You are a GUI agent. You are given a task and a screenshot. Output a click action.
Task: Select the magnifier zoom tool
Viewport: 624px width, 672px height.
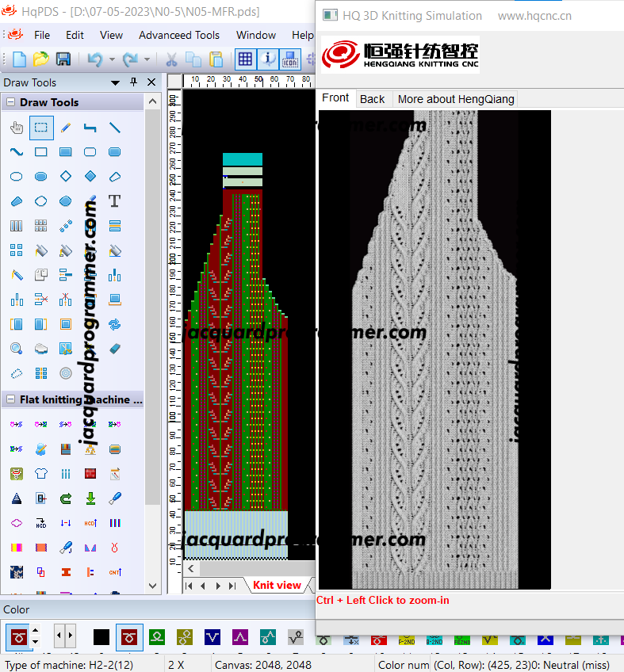point(17,349)
